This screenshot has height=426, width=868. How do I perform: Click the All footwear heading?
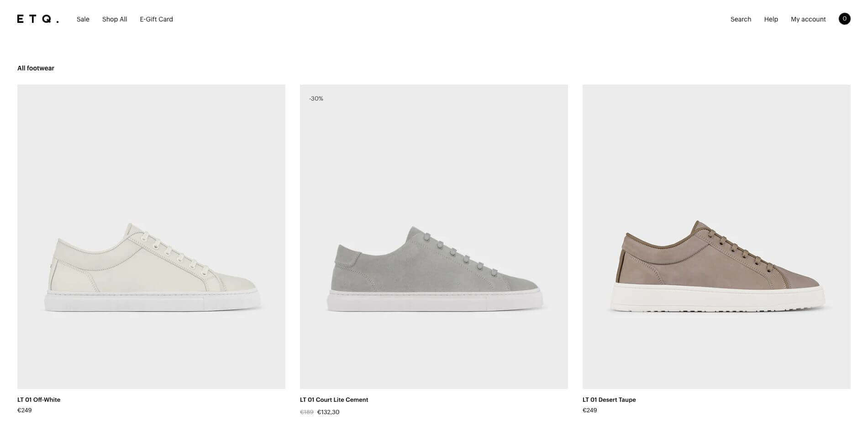pyautogui.click(x=36, y=68)
